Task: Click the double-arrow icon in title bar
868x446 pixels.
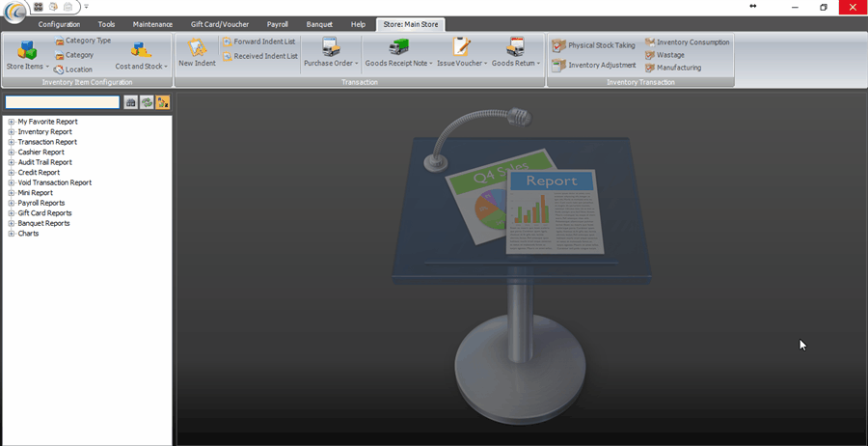Action: pos(753,6)
